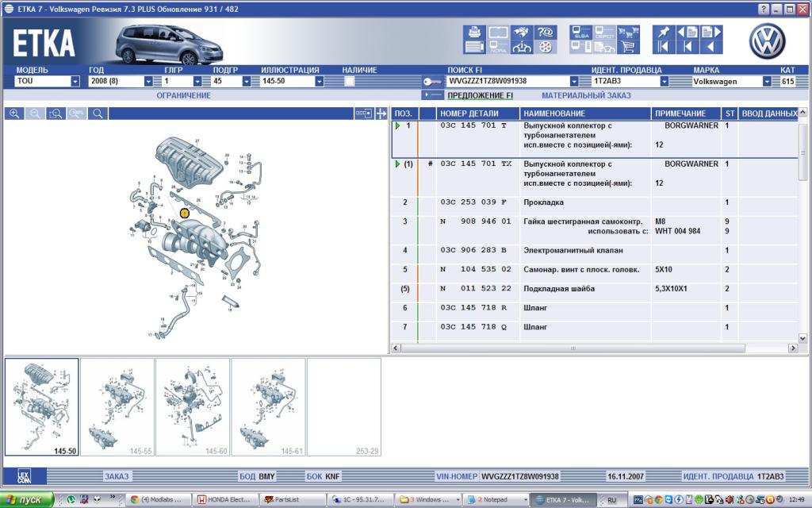Open the HONDA Electronic taskbar item

point(224,500)
